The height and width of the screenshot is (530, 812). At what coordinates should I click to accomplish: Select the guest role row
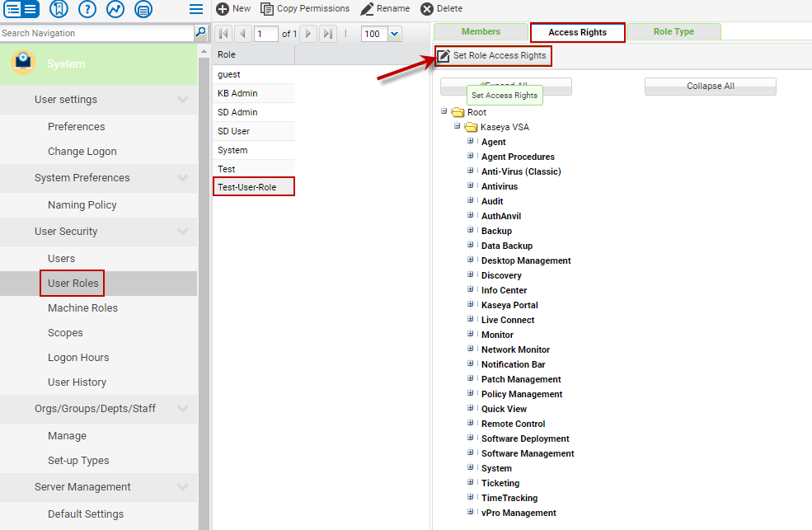[254, 74]
